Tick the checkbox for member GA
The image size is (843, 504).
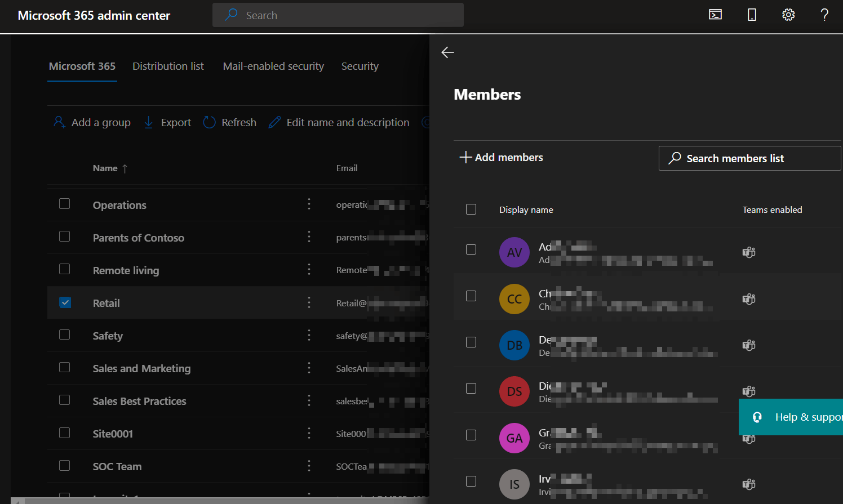[x=471, y=435]
